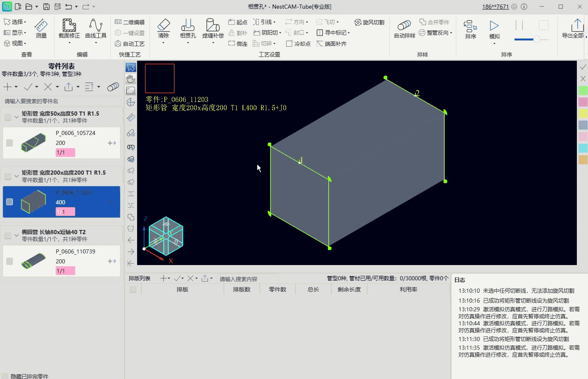The image size is (588, 379).
Task: Open the 引线 lead line dropdown
Action: pos(264,22)
